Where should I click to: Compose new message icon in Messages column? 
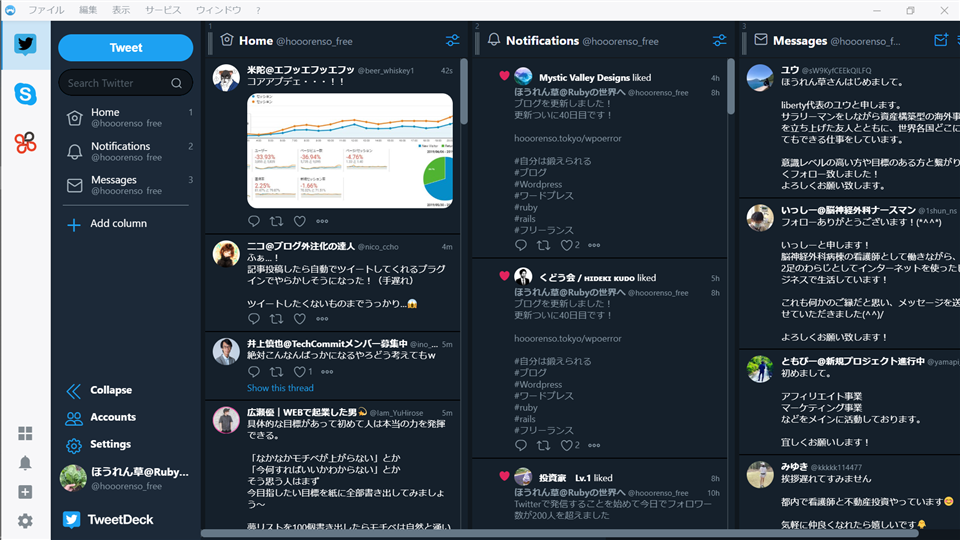[x=940, y=40]
